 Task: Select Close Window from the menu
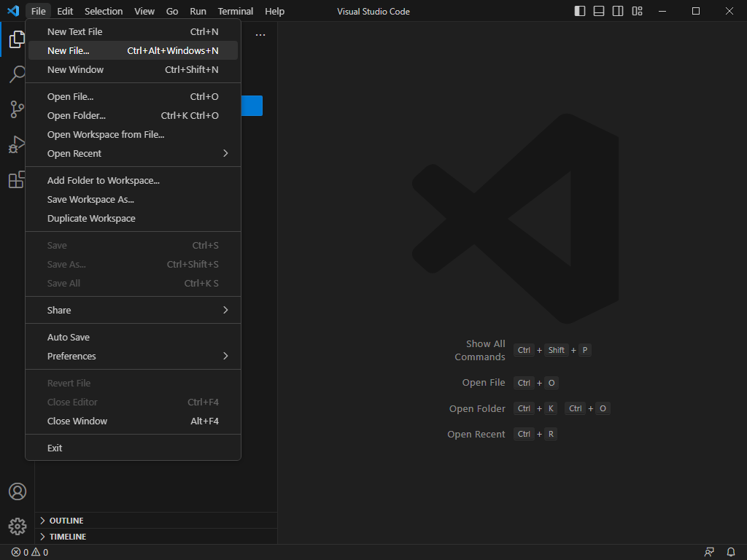click(x=133, y=421)
